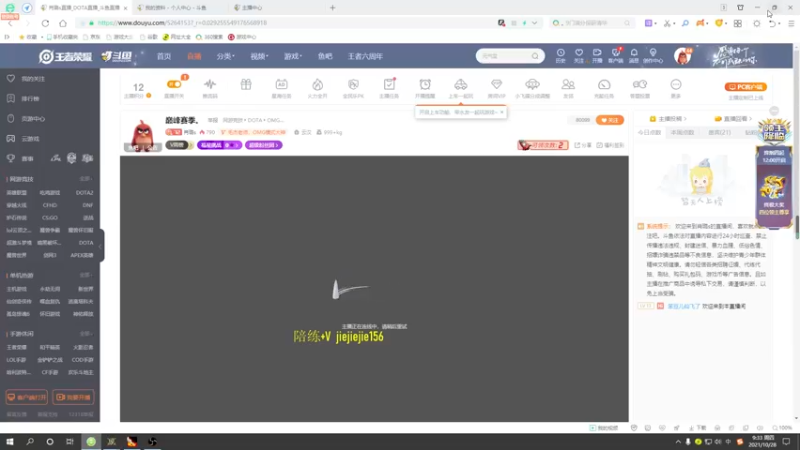Click the three-dots more icon
Viewport: 800px width, 450px height.
[x=676, y=84]
